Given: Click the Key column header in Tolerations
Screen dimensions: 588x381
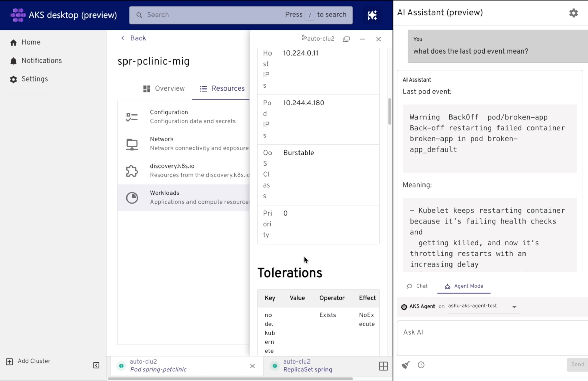Looking at the screenshot, I should [270, 298].
